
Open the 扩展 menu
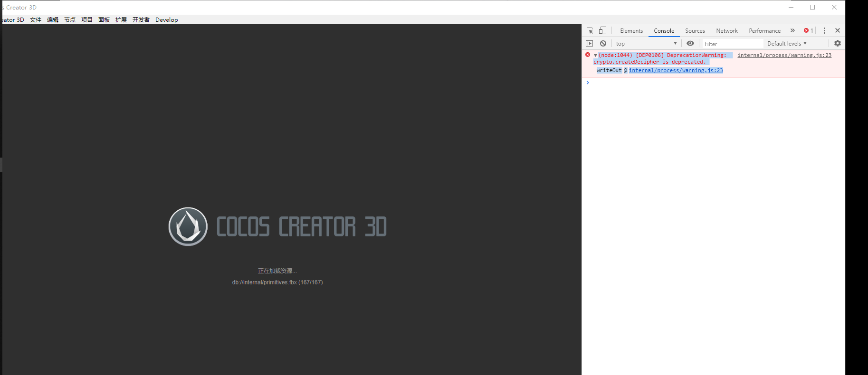[121, 20]
